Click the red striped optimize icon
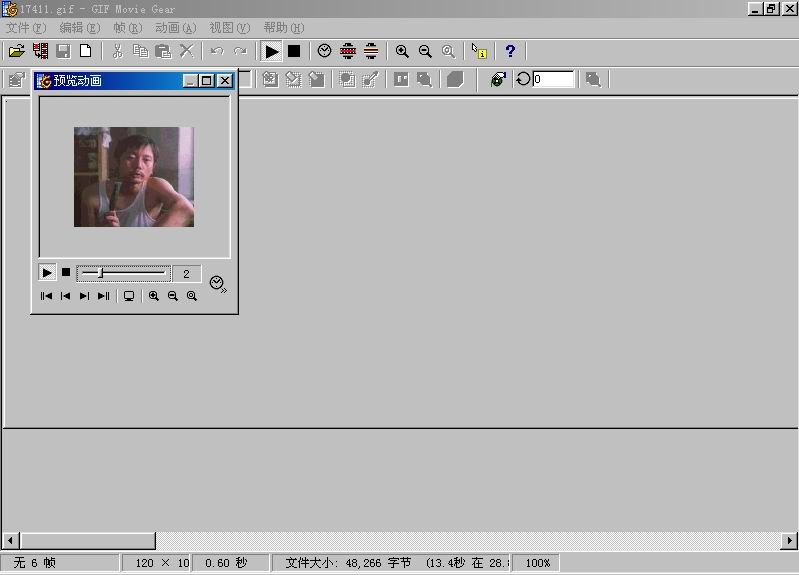This screenshot has width=799, height=575. tap(348, 51)
